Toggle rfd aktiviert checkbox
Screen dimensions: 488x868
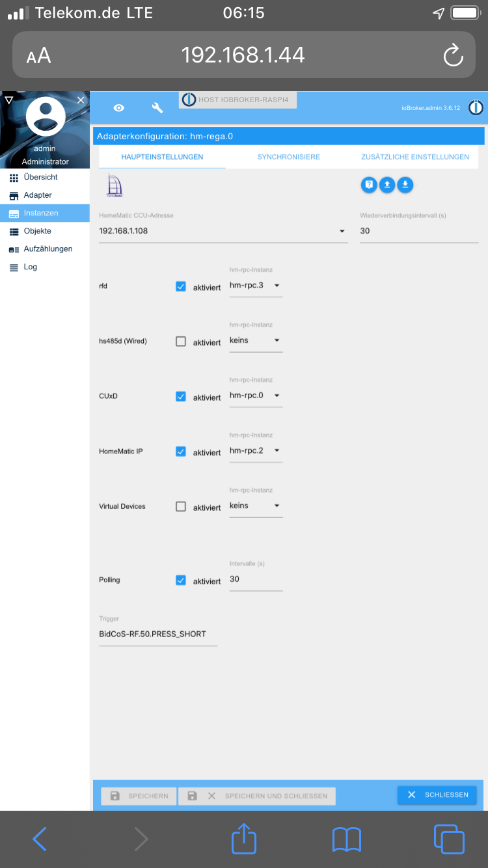coord(181,286)
